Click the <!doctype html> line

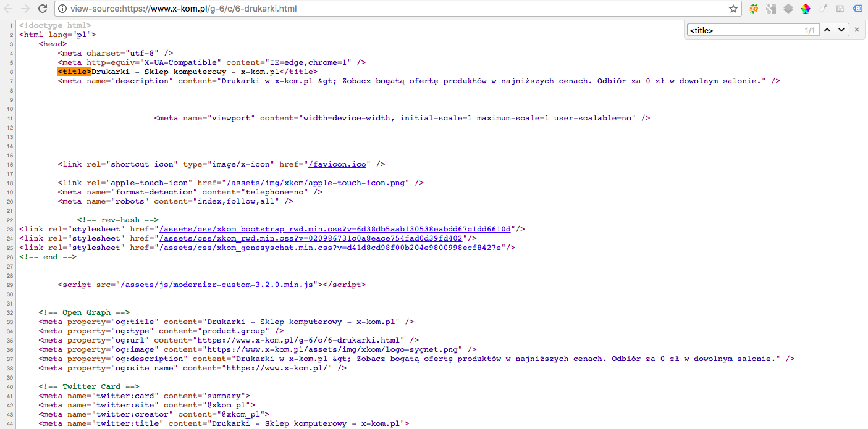[55, 25]
